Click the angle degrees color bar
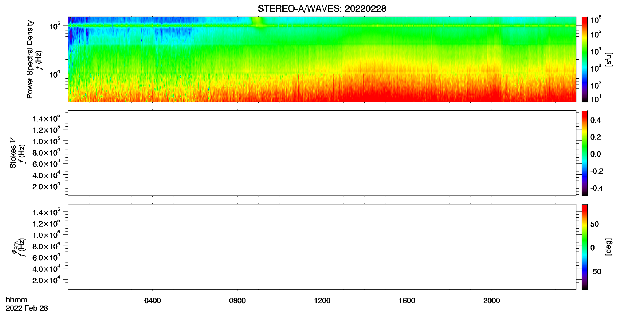 (584, 247)
